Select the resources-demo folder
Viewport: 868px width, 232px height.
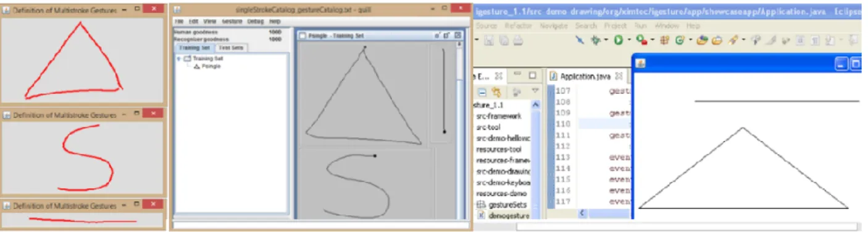pyautogui.click(x=501, y=194)
